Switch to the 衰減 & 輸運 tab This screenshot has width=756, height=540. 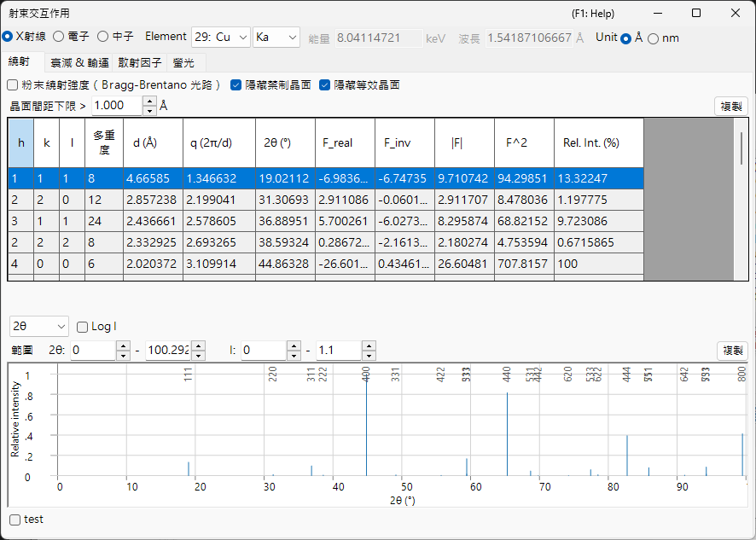coord(79,62)
